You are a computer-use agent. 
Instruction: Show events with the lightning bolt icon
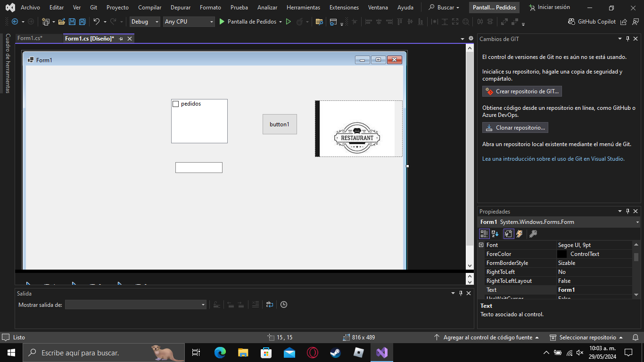(520, 234)
